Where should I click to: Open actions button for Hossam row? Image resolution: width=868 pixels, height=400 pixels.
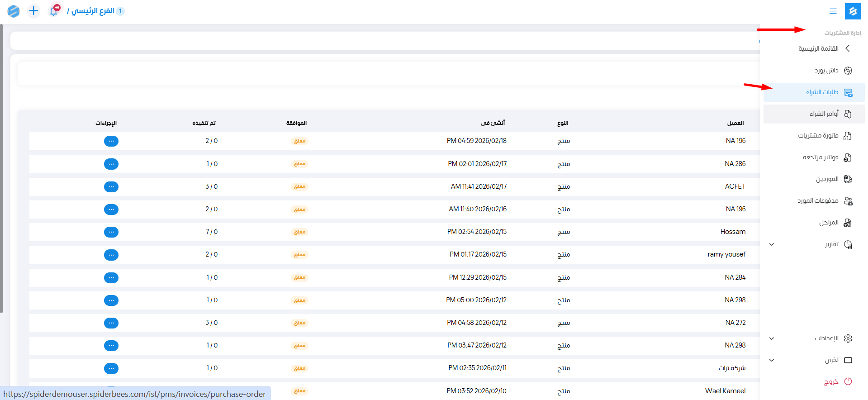pyautogui.click(x=111, y=232)
